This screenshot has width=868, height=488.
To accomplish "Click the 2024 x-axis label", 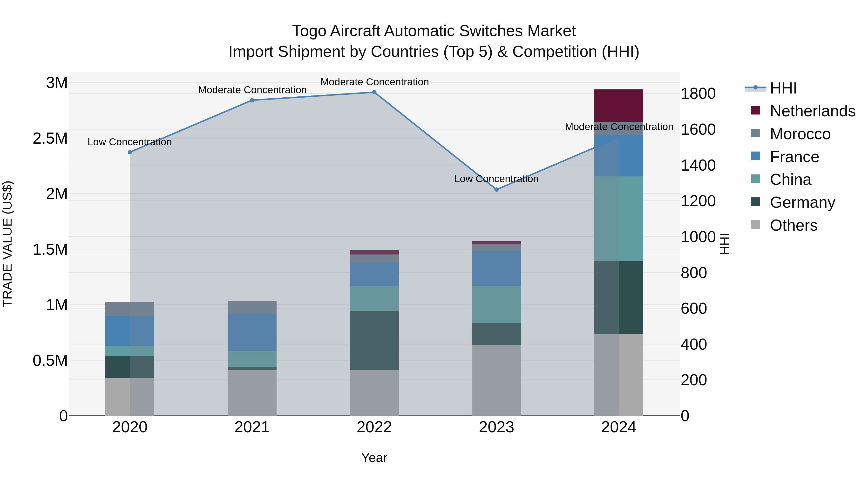I will (619, 427).
